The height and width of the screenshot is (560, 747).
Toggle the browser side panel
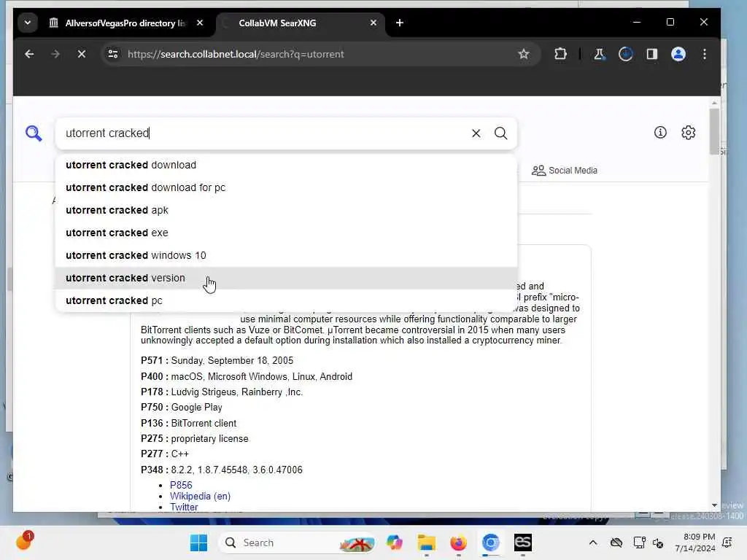(x=651, y=54)
